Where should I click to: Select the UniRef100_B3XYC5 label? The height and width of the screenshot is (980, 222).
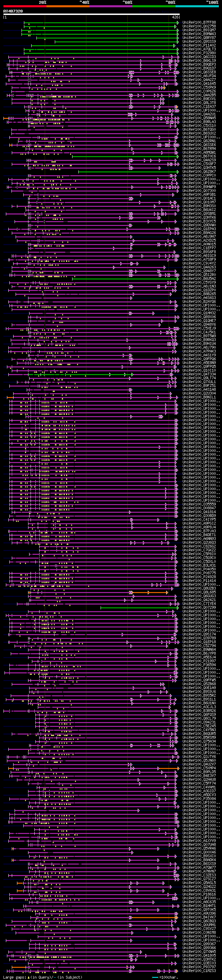click(x=199, y=221)
